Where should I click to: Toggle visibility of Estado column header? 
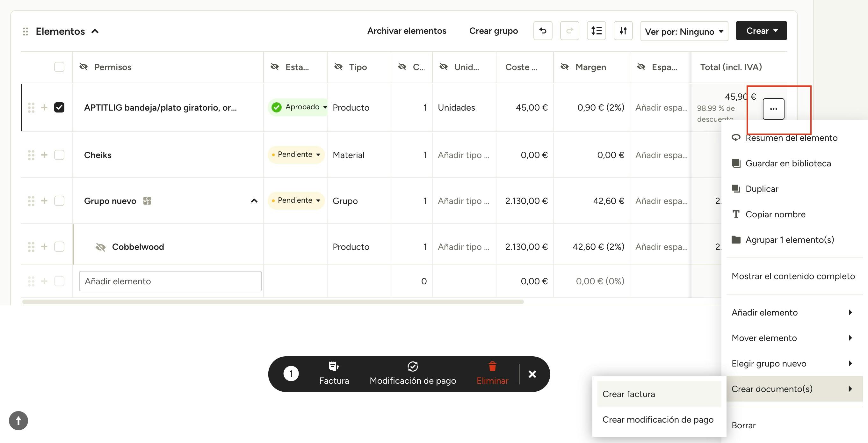(x=275, y=67)
